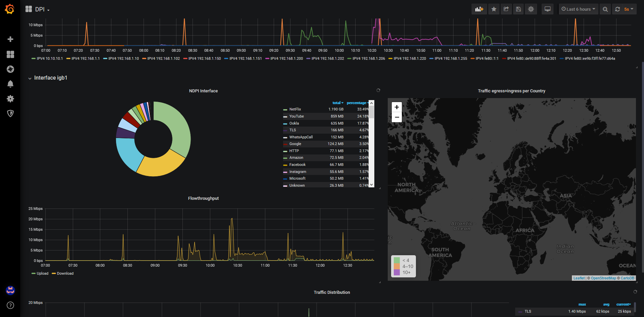Screen dimensions: 644x317
Task: Open the Leaflet attribution link
Action: (x=579, y=278)
